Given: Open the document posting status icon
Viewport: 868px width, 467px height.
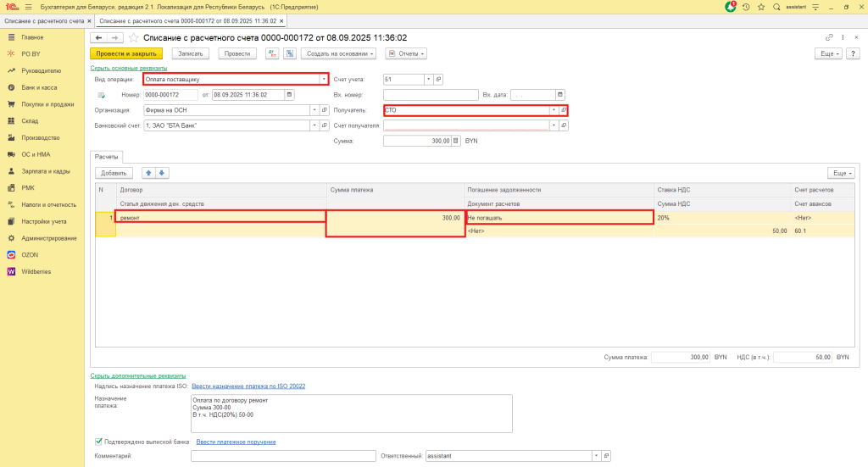Looking at the screenshot, I should pyautogui.click(x=102, y=95).
